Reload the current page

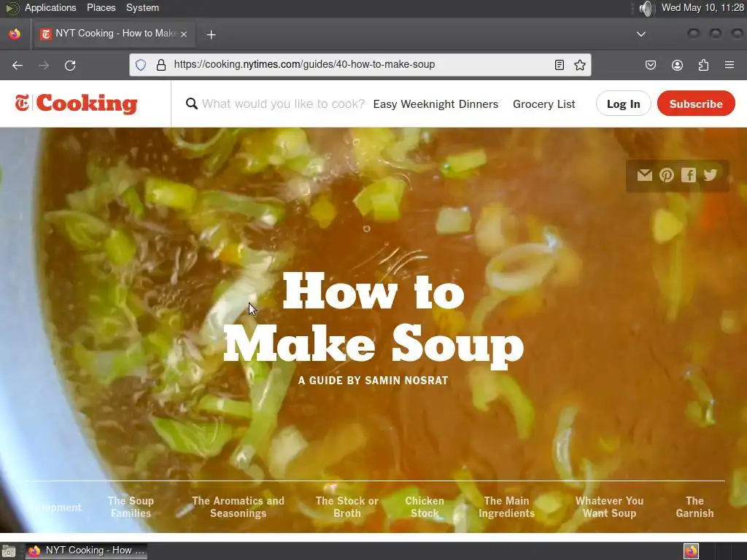point(70,65)
